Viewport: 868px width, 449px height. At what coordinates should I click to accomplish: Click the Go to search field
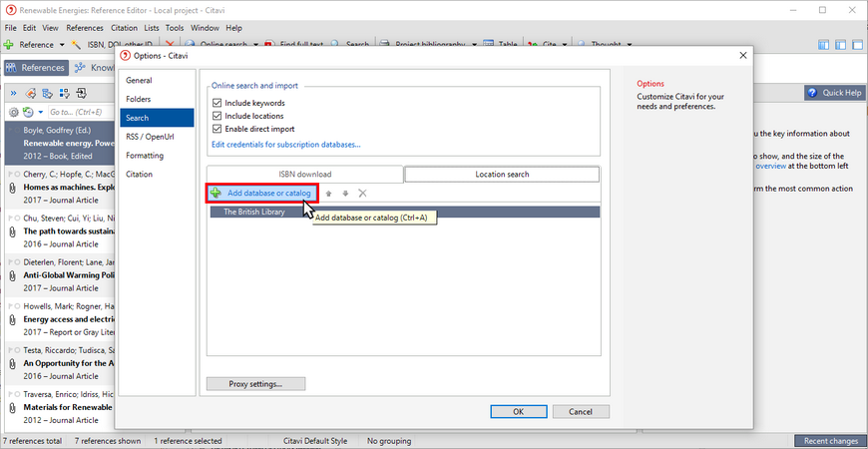(x=81, y=112)
